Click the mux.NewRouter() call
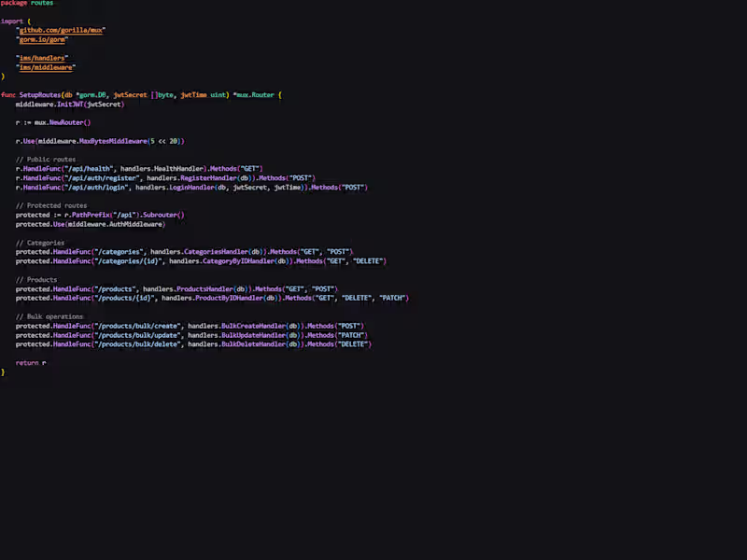Screen dimensions: 747x560 (x=63, y=122)
